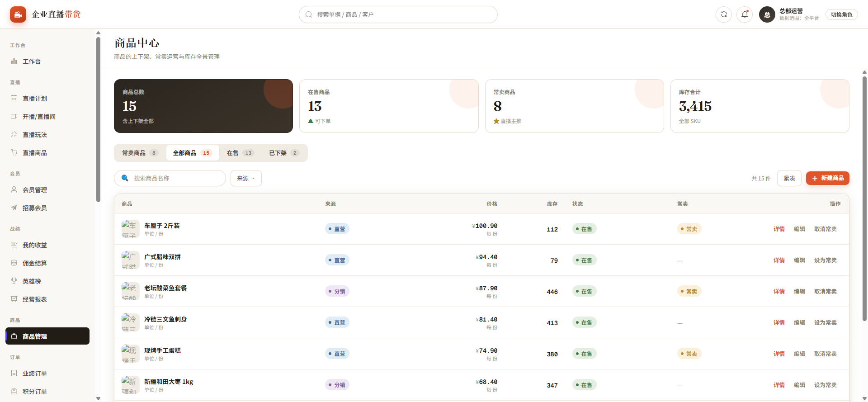Click the magnifier icon in product search
868x402 pixels.
125,178
